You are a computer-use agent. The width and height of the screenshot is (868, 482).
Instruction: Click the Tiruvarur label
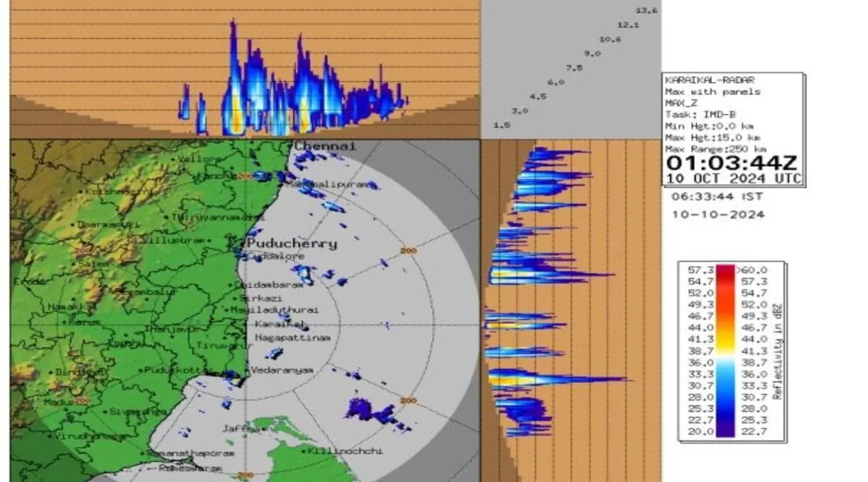click(x=224, y=346)
